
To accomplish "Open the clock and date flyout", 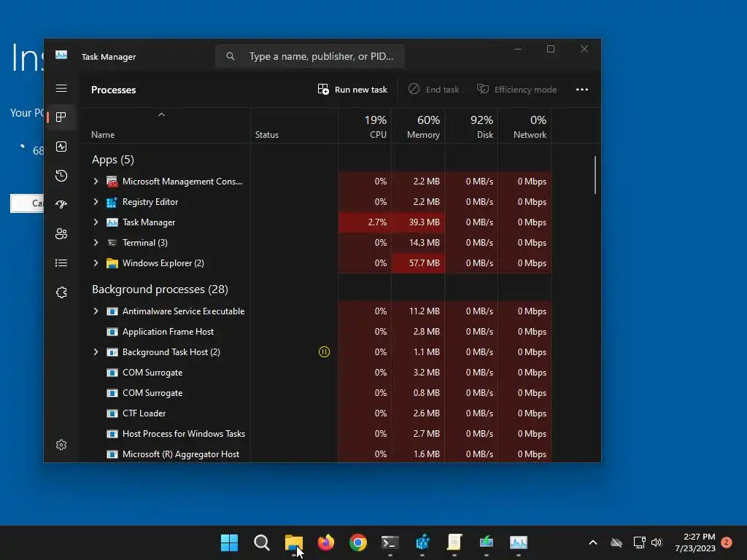I will pos(695,542).
